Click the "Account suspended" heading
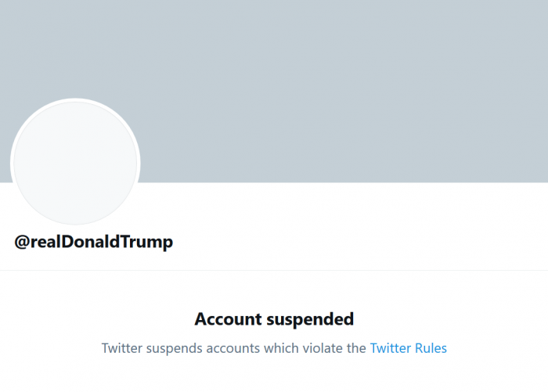The width and height of the screenshot is (548, 392). pyautogui.click(x=274, y=319)
